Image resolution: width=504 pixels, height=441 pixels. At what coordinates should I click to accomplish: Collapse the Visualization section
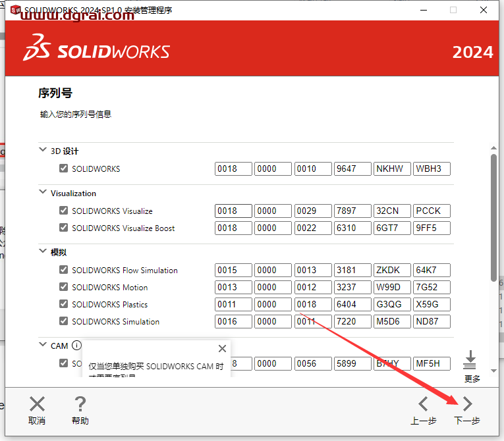click(42, 192)
